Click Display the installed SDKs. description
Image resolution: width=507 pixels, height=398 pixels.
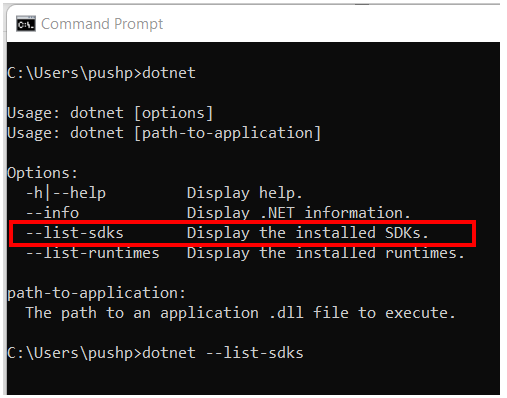click(307, 233)
